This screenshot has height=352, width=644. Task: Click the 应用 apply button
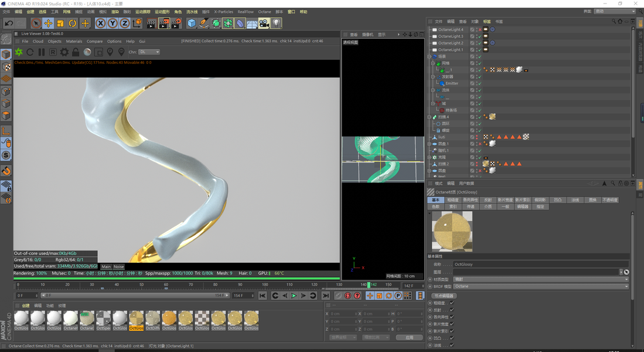tap(409, 337)
